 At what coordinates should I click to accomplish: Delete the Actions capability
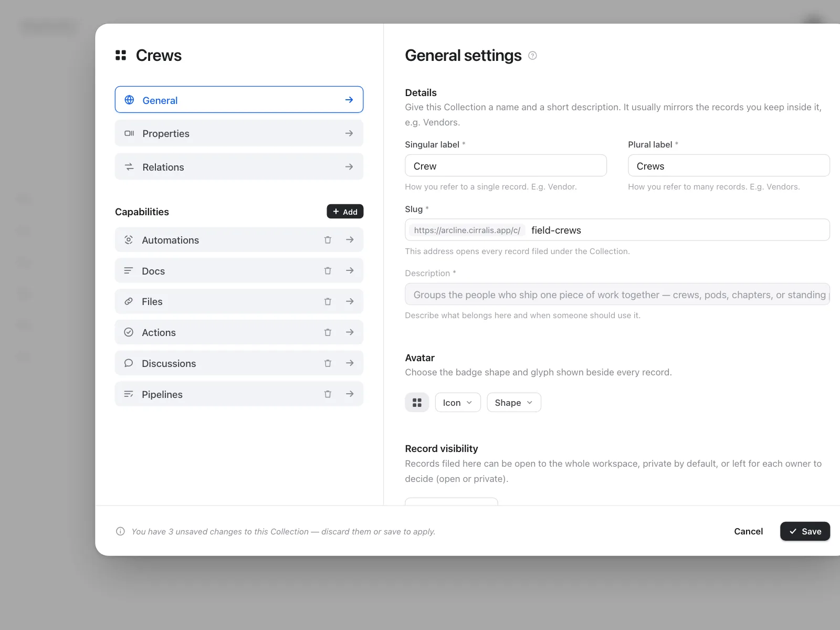click(x=328, y=332)
